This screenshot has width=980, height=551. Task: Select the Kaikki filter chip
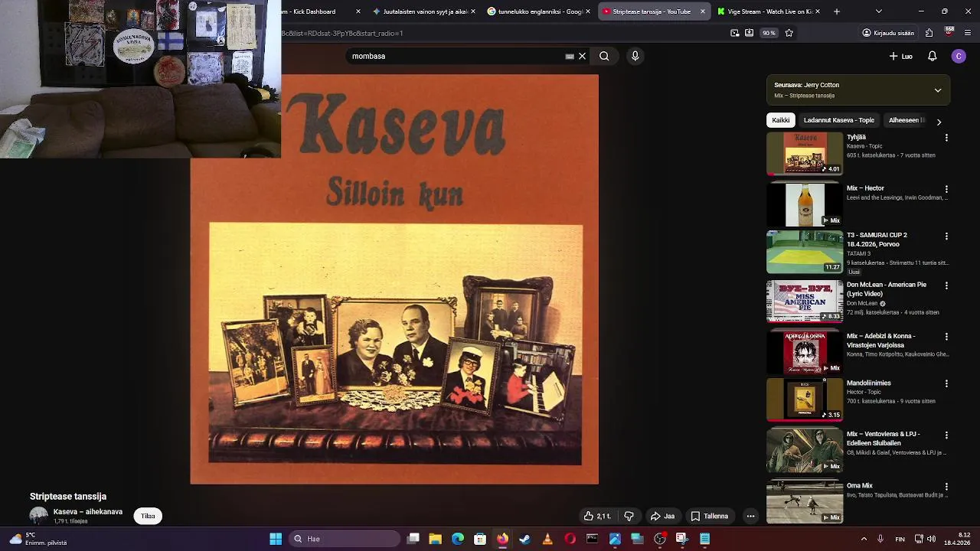point(780,120)
